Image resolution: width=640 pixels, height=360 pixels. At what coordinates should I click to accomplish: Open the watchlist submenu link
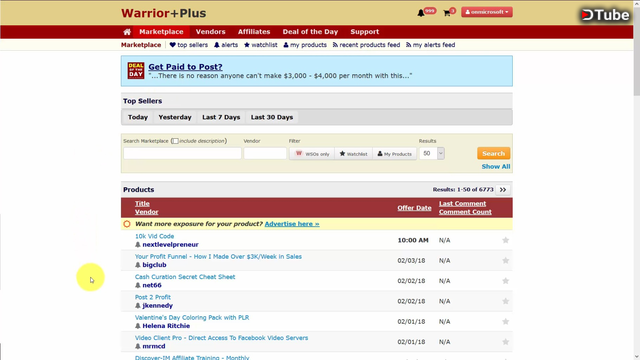click(260, 45)
